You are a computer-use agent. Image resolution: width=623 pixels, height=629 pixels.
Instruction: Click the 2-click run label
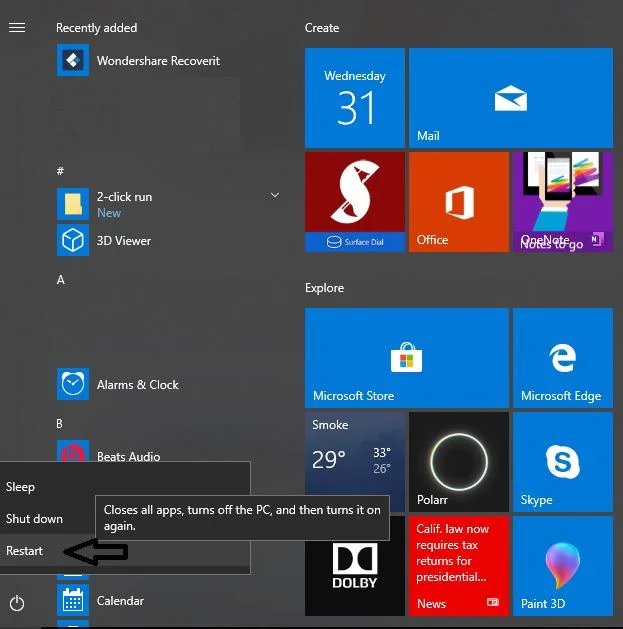point(124,197)
